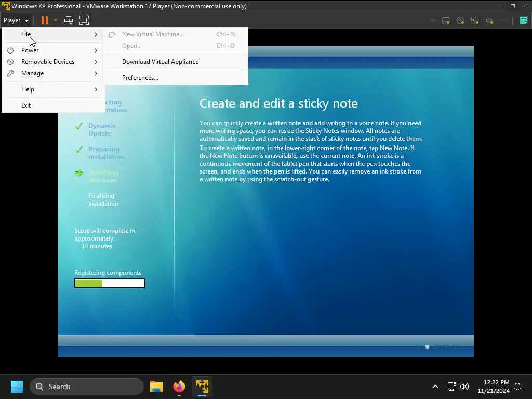Expand the Power submenu chevron

coord(96,50)
